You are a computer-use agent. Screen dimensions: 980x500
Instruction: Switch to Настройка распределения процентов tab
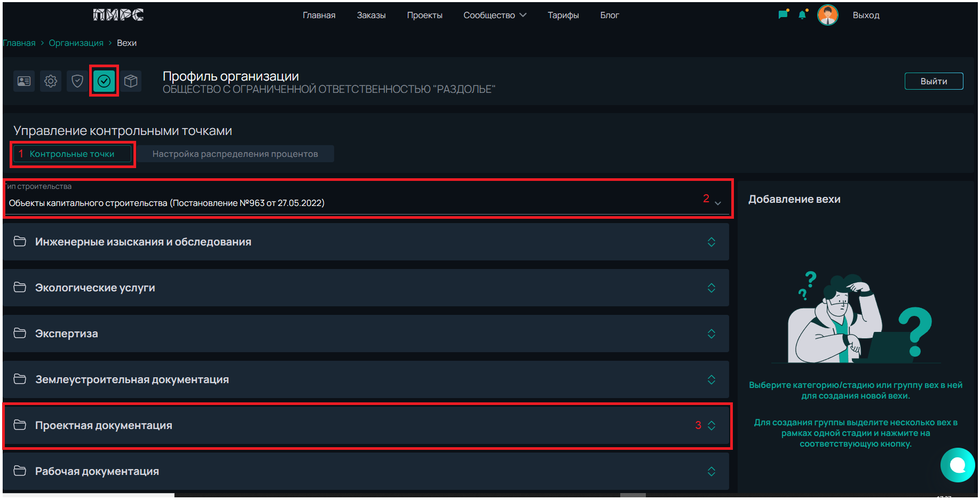tap(235, 154)
